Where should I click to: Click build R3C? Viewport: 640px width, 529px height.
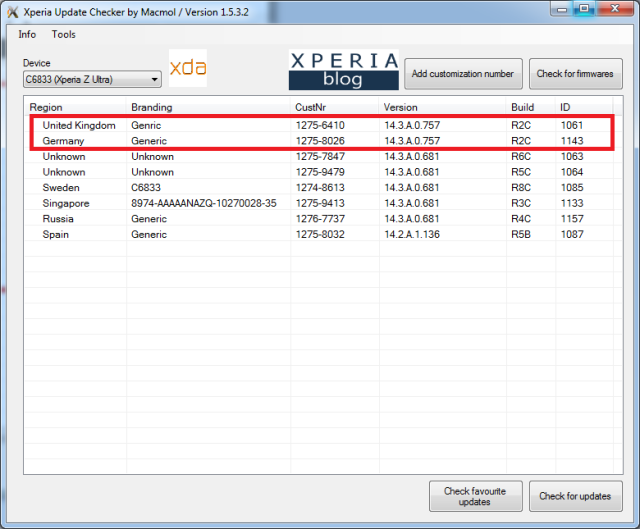pyautogui.click(x=521, y=203)
